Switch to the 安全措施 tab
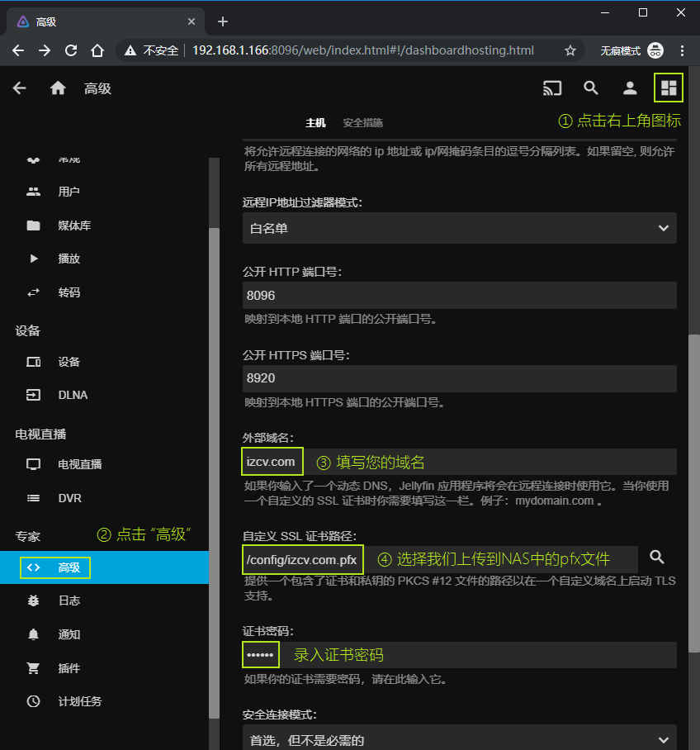700x750 pixels. click(362, 122)
